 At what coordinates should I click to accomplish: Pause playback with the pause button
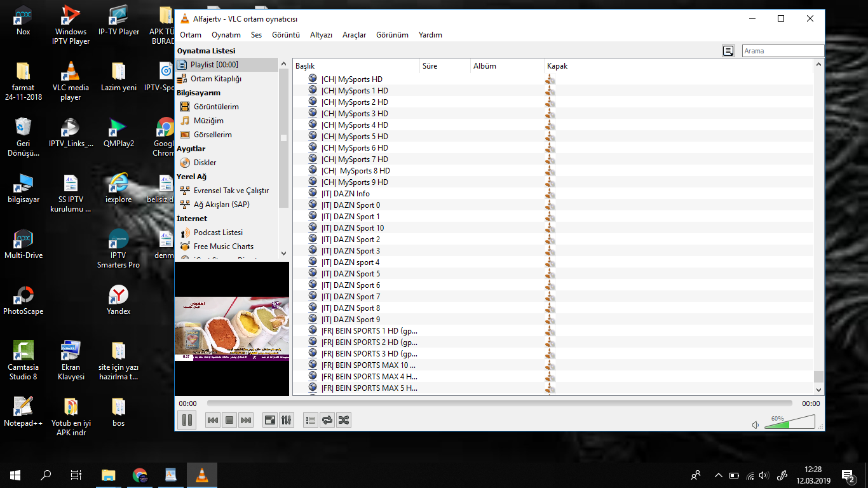pyautogui.click(x=187, y=420)
